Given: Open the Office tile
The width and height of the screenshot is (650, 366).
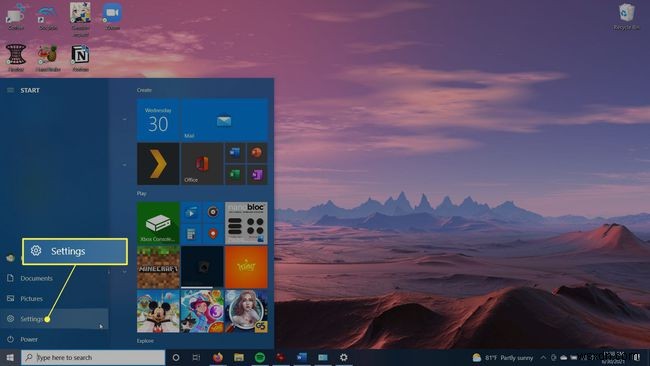Looking at the screenshot, I should tap(202, 164).
